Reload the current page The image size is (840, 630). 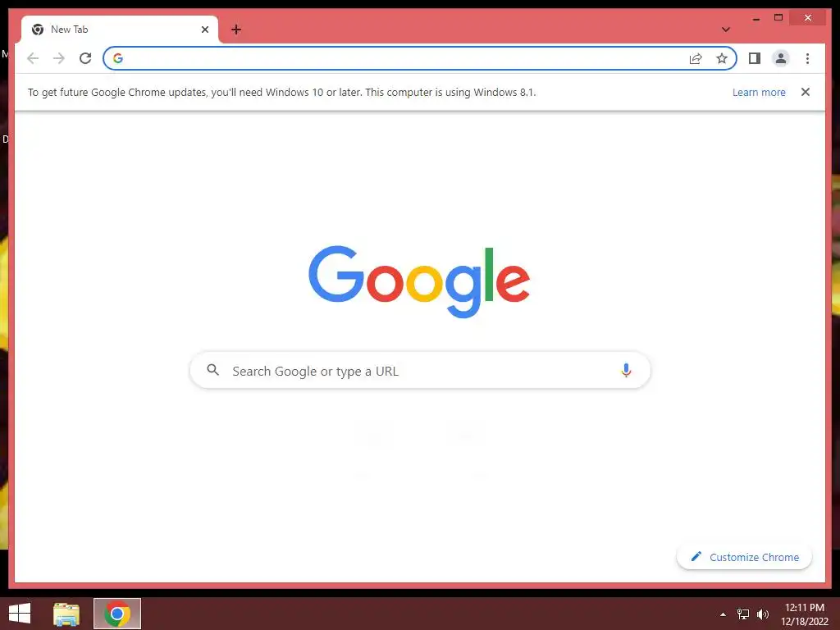[85, 58]
